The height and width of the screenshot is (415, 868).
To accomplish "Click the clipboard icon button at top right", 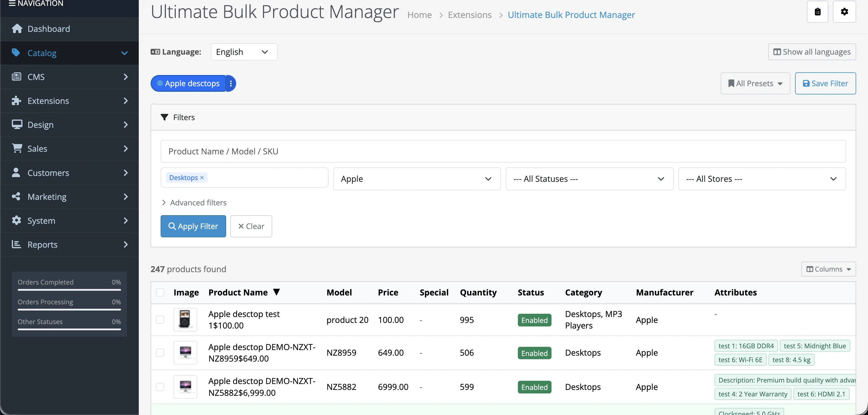I will coord(818,12).
